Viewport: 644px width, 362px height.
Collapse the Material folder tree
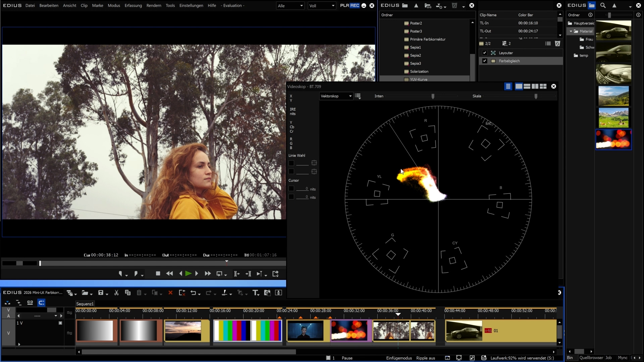coord(571,32)
